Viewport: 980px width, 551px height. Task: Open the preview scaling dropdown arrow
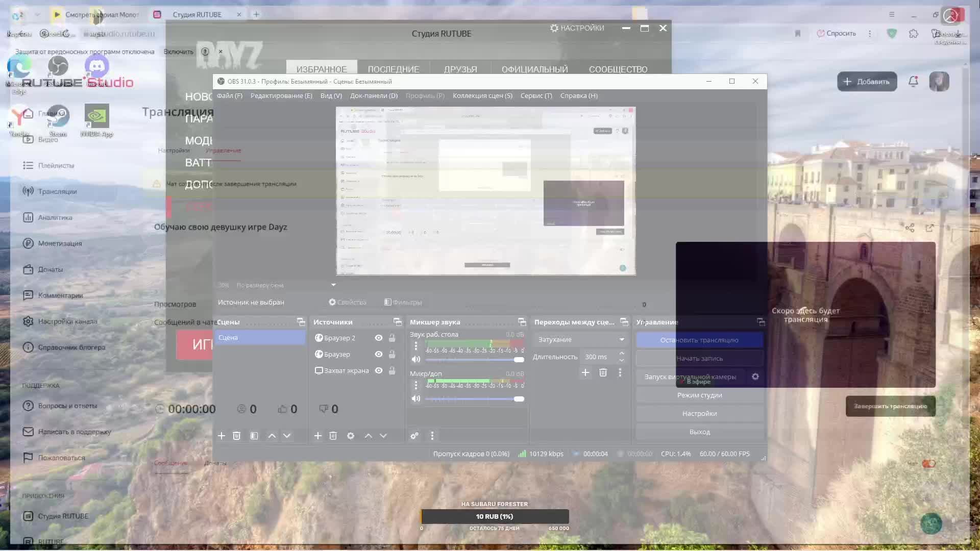pos(333,285)
